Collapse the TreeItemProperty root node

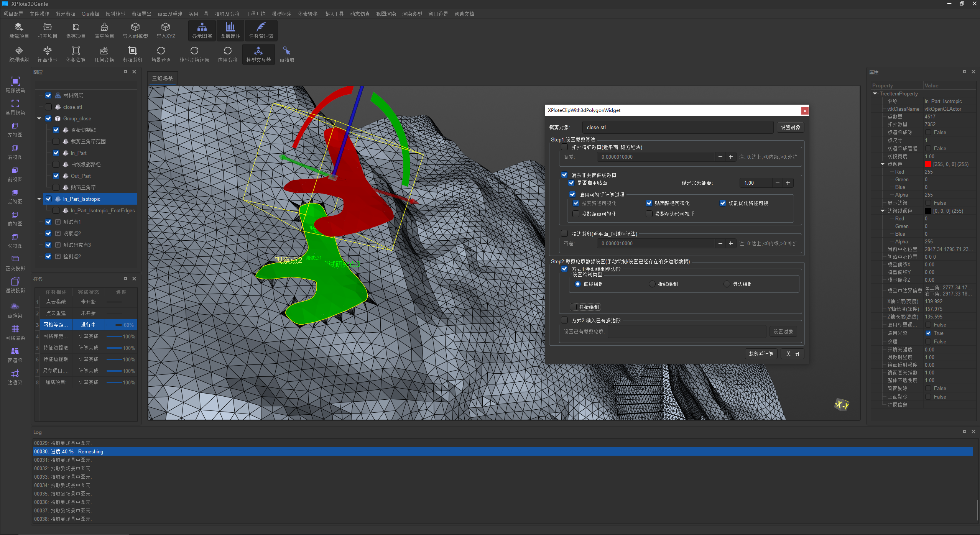(x=875, y=94)
